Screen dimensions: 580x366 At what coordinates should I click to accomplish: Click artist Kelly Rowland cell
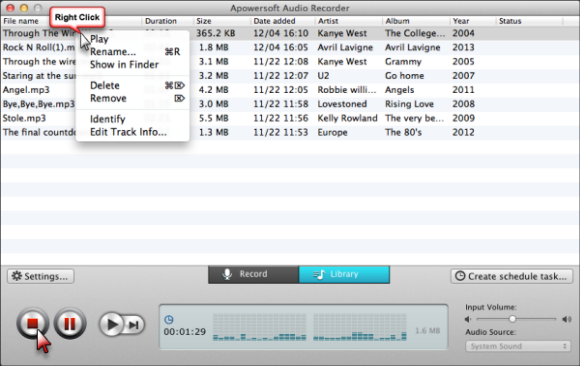click(347, 118)
